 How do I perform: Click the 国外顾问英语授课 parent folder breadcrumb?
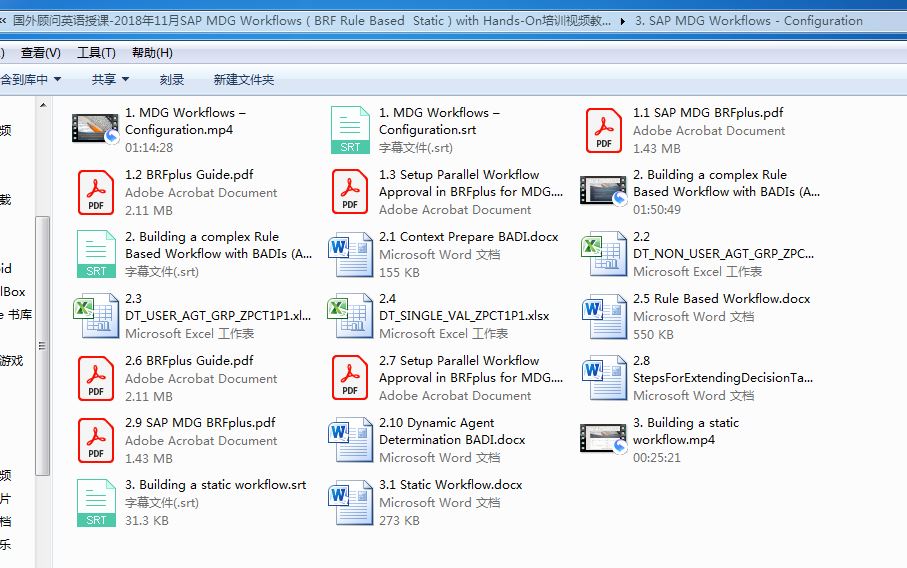311,21
